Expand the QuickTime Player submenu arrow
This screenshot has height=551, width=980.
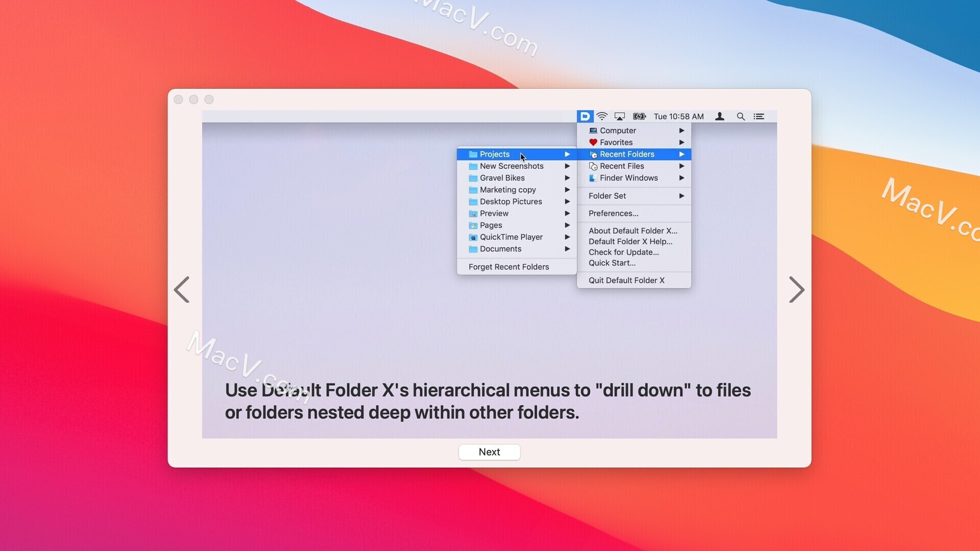tap(567, 237)
